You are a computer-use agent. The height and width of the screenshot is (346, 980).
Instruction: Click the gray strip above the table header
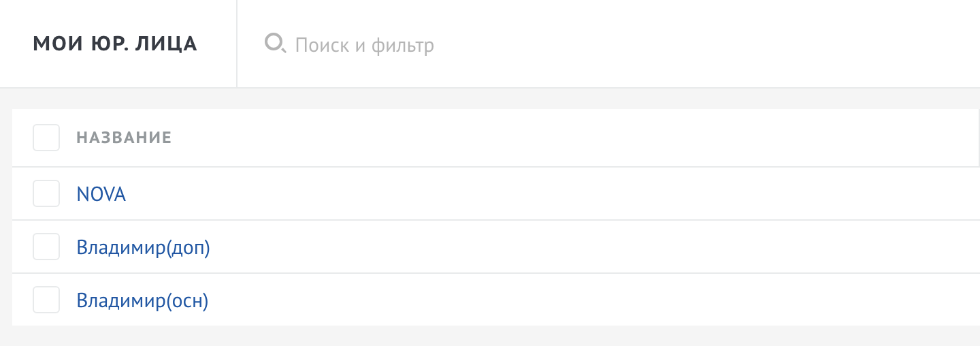(x=490, y=99)
